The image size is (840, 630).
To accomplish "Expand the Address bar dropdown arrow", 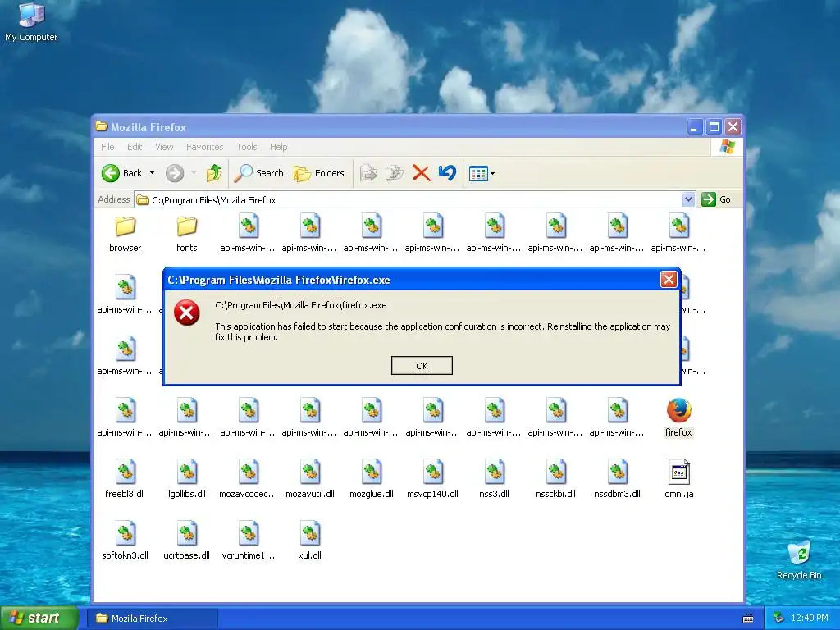I will click(688, 199).
